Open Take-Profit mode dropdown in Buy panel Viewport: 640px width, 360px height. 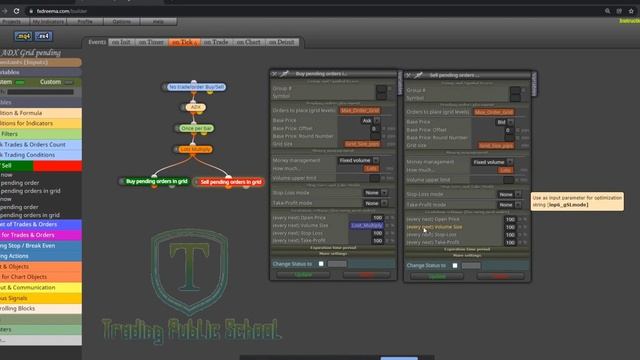[376, 203]
